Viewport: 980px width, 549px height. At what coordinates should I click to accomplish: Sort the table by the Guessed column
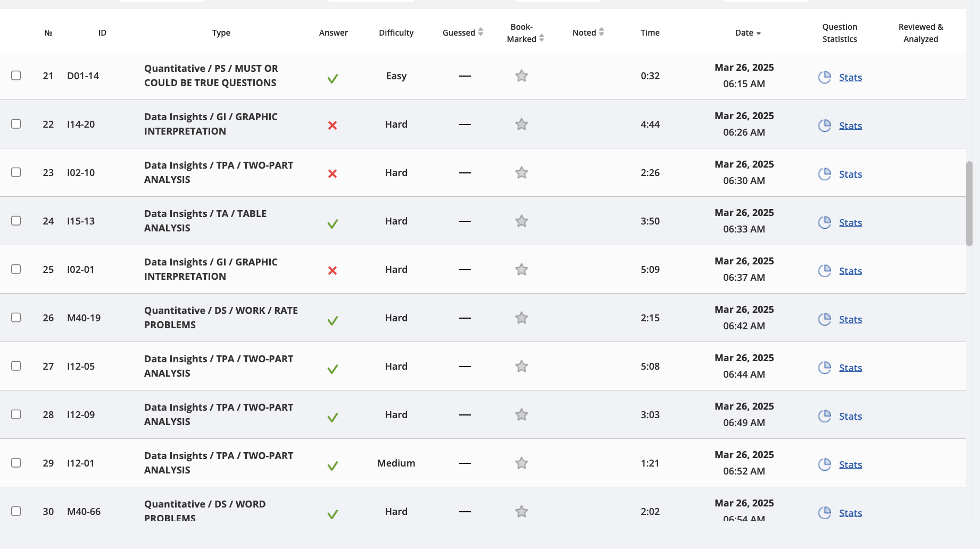coord(462,32)
